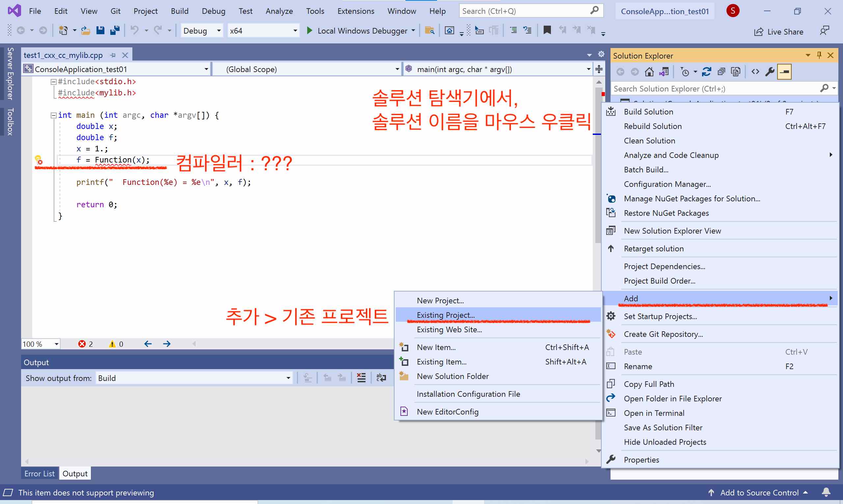
Task: Switch to the Output tab
Action: [75, 473]
